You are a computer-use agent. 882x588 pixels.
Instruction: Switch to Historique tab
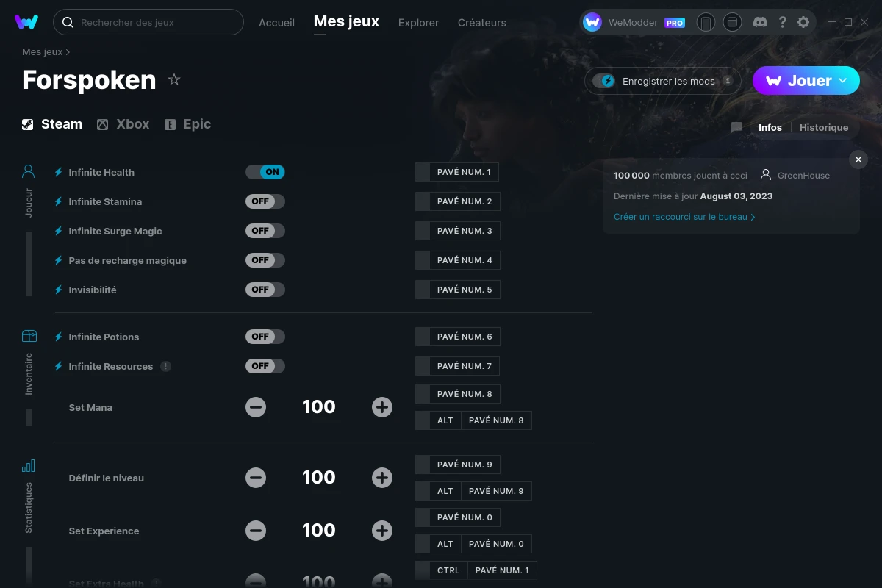pyautogui.click(x=824, y=127)
